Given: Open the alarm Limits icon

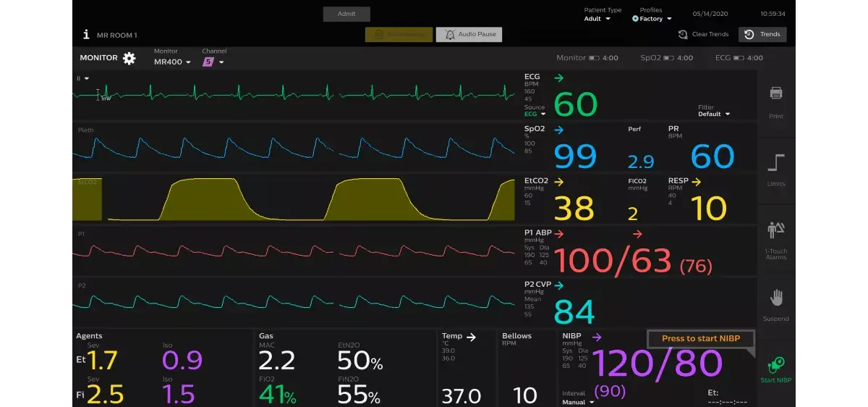Looking at the screenshot, I should point(776,162).
